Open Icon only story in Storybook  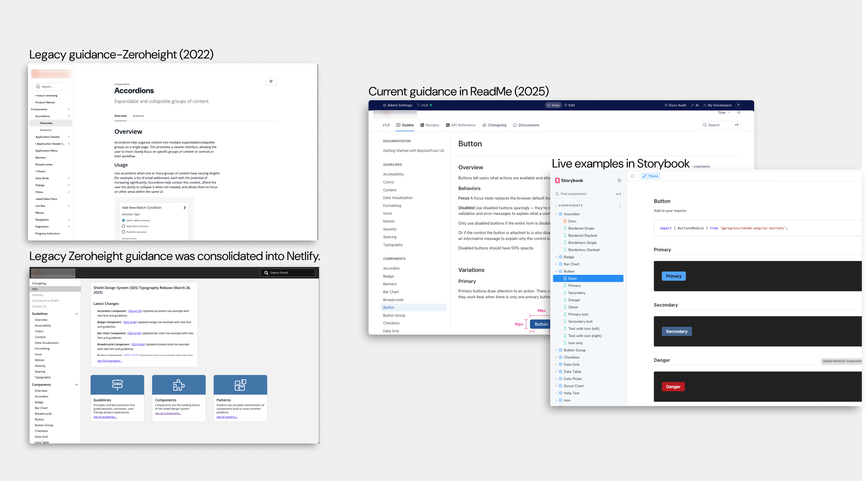click(575, 343)
